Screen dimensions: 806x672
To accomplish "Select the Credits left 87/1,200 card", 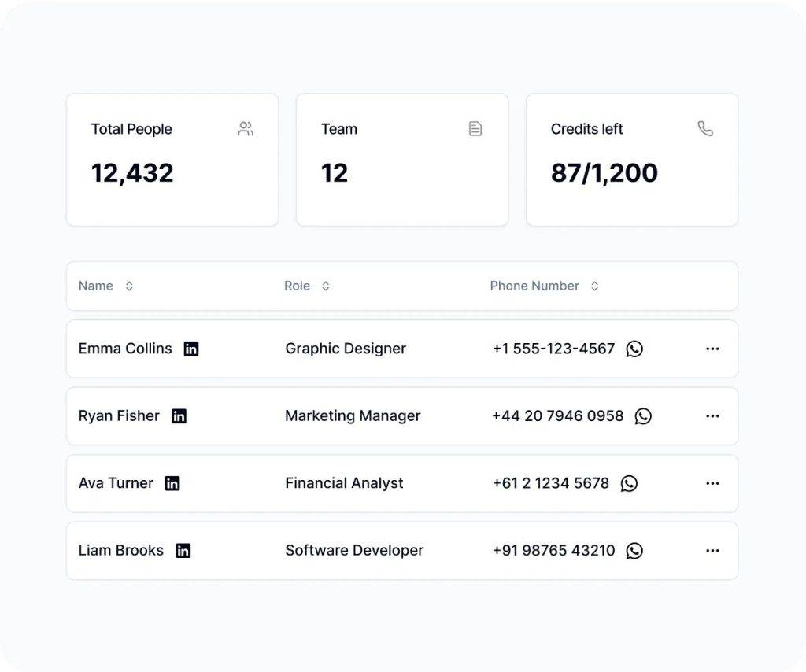I will pyautogui.click(x=631, y=160).
